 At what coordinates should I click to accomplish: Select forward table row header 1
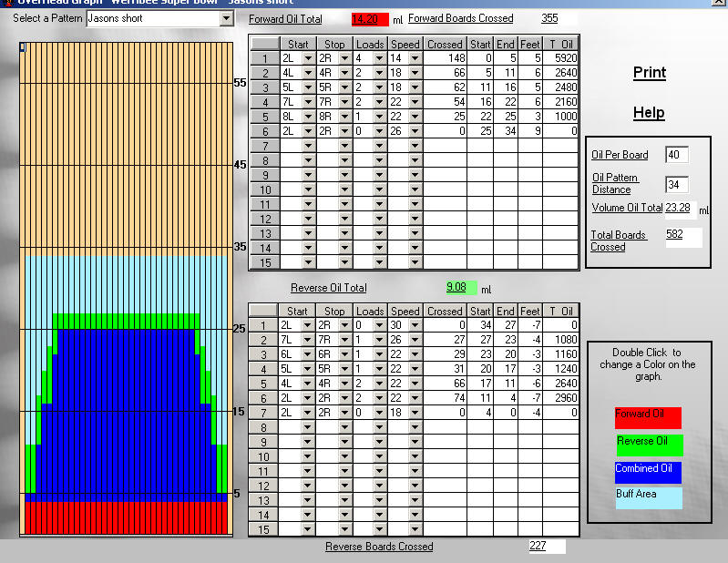pos(265,58)
